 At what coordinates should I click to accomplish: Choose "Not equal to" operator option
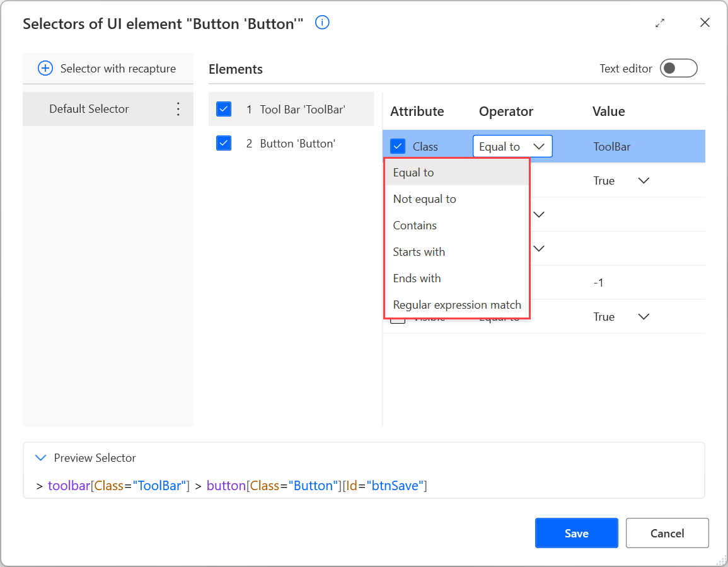coord(424,199)
